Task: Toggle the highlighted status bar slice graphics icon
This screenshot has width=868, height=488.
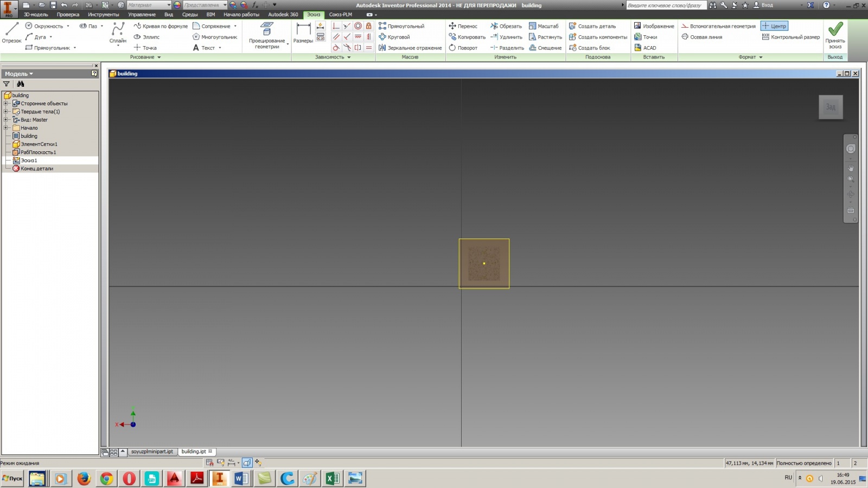Action: click(247, 463)
